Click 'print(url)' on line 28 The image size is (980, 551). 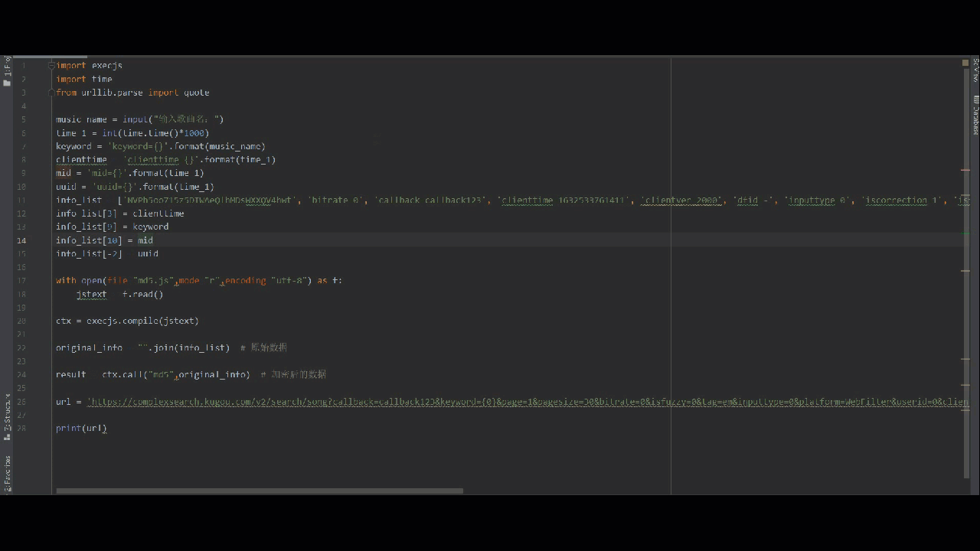tap(81, 429)
